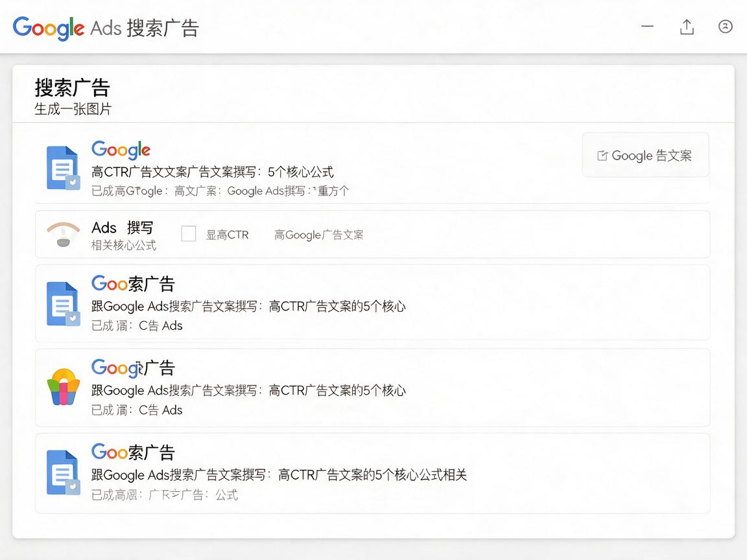Image resolution: width=747 pixels, height=560 pixels.
Task: Open document icon beside 5个核心公式 result
Action: click(x=63, y=168)
